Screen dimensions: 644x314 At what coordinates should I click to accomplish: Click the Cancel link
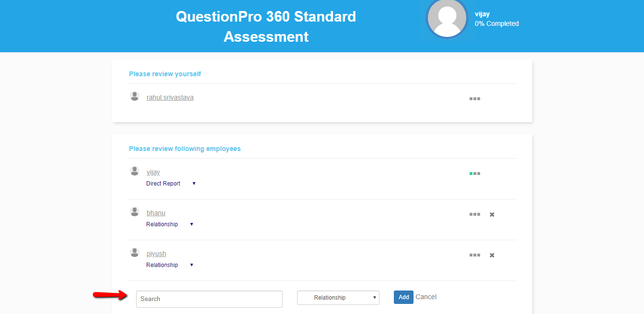tap(426, 297)
